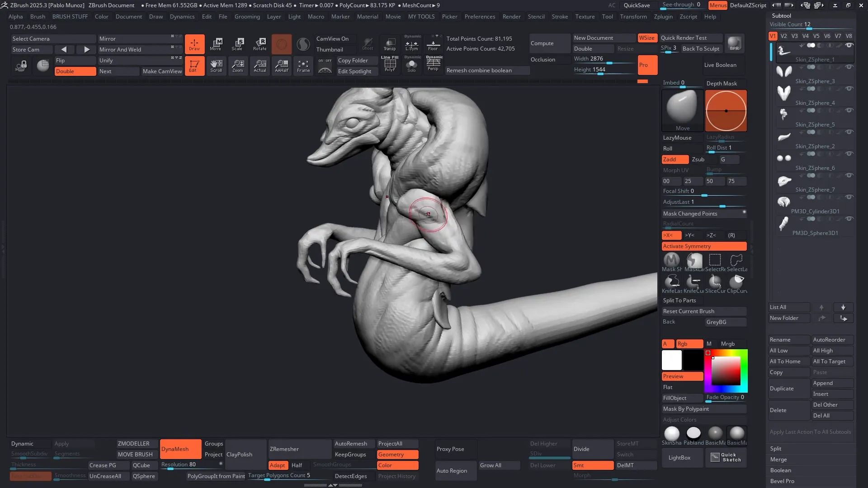This screenshot has height=488, width=868.
Task: Select the Scale transform tool icon
Action: pos(238,43)
